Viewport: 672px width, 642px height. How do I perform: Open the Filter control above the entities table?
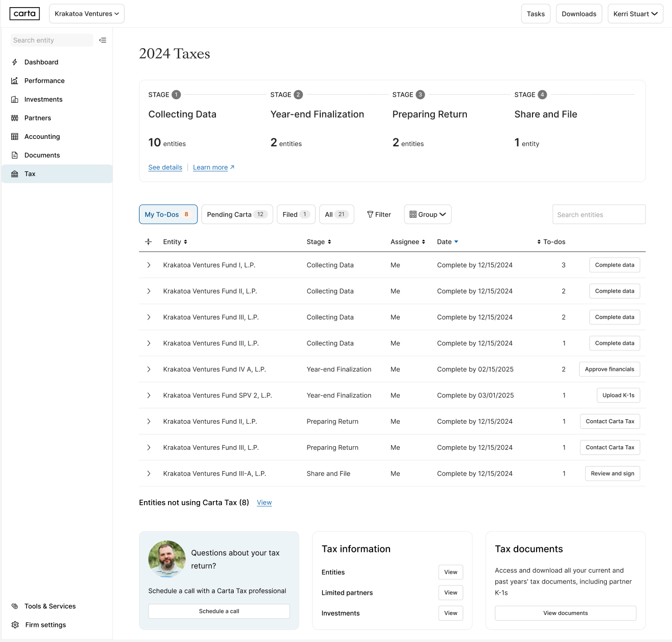click(379, 214)
